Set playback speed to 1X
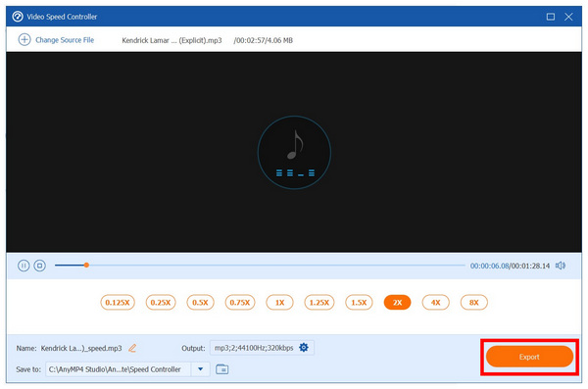Image resolution: width=588 pixels, height=389 pixels. point(279,303)
